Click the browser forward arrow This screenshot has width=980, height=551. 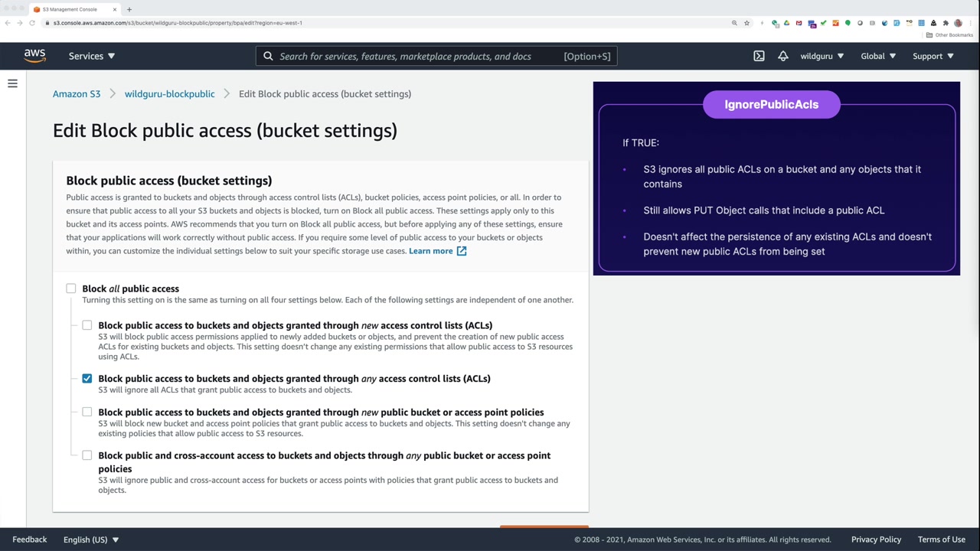coord(20,23)
